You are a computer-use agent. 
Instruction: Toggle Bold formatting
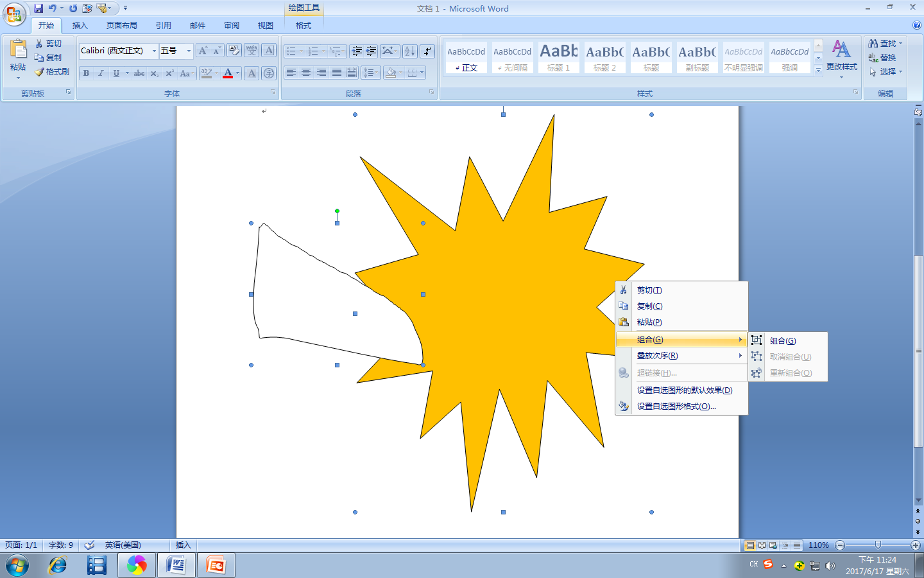click(86, 73)
